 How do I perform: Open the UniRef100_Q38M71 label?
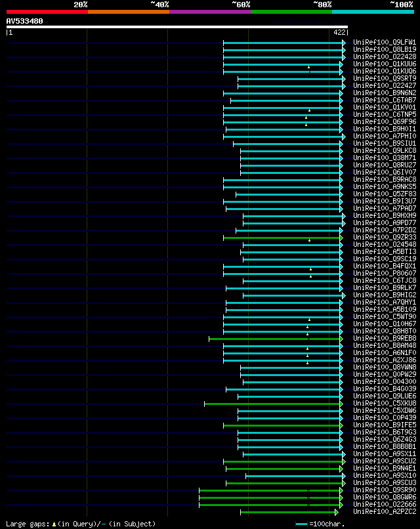[x=385, y=158]
